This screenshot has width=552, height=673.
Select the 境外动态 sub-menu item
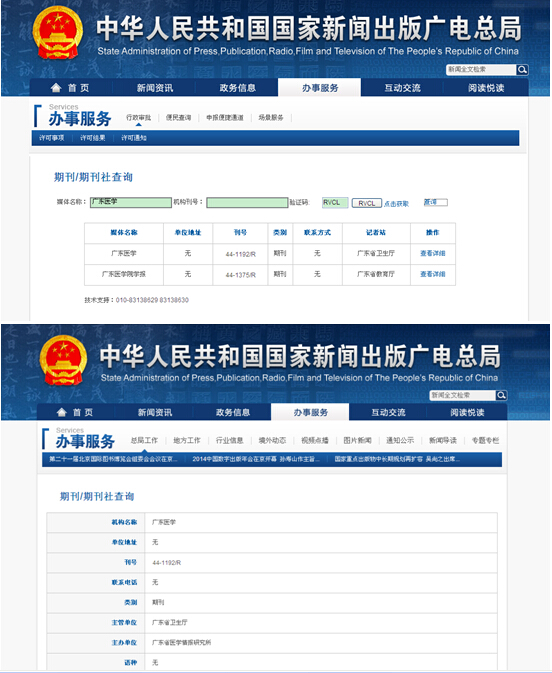(x=272, y=440)
